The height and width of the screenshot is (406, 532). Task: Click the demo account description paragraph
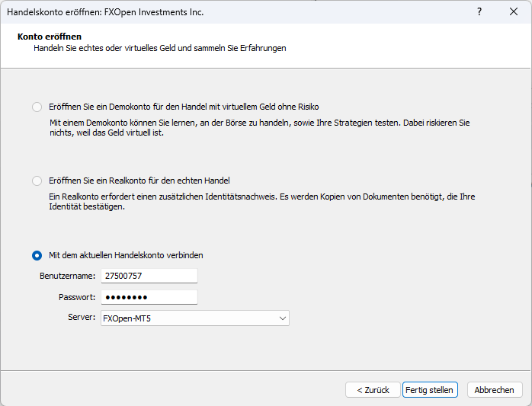[x=260, y=127]
